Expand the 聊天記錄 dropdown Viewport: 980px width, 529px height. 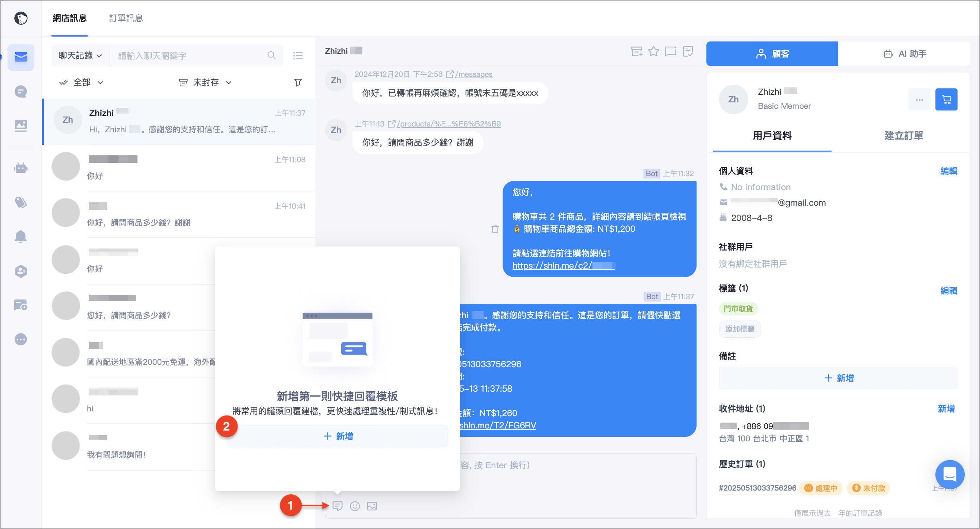(x=80, y=55)
